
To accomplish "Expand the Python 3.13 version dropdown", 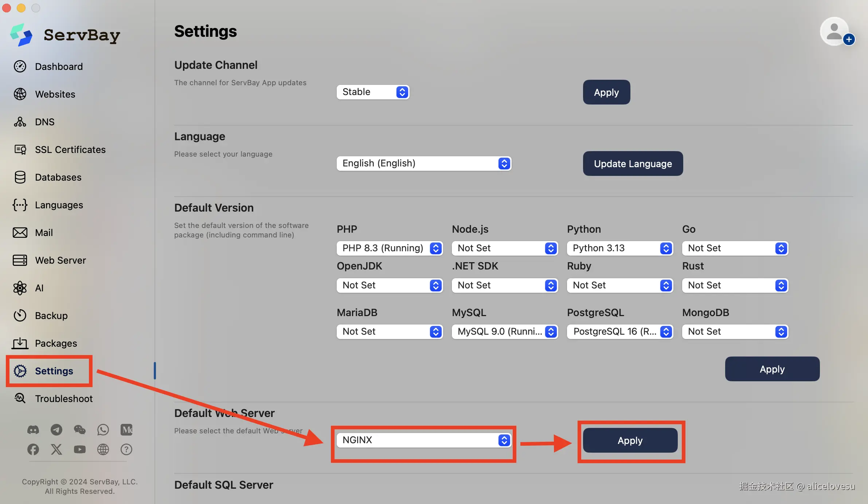I will tap(619, 248).
